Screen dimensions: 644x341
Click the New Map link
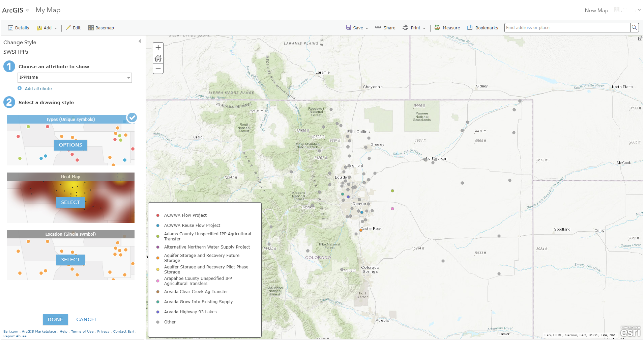[x=596, y=10]
